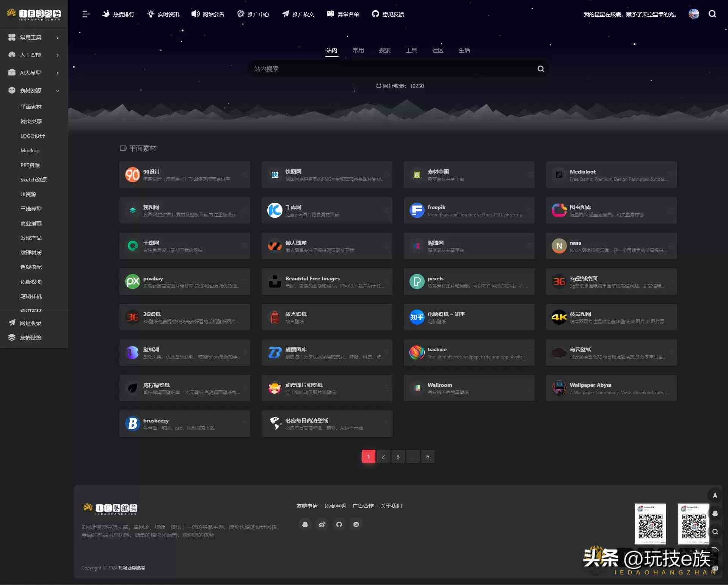The height and width of the screenshot is (585, 728).
Task: Click the footer QQ icon
Action: click(x=305, y=524)
